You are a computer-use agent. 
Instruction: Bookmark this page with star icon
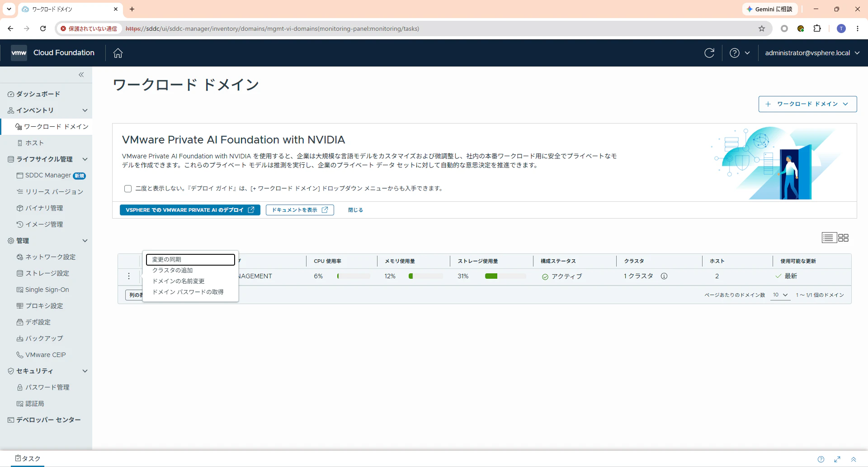point(762,29)
